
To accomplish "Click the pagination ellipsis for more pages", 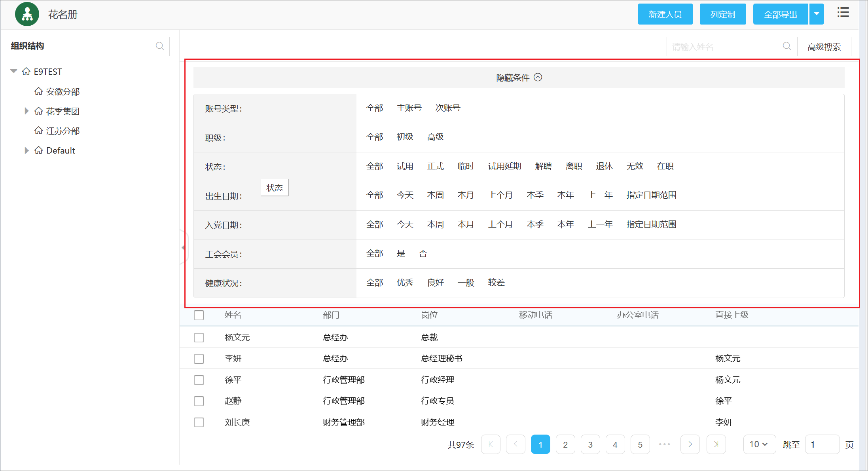I will coord(665,444).
